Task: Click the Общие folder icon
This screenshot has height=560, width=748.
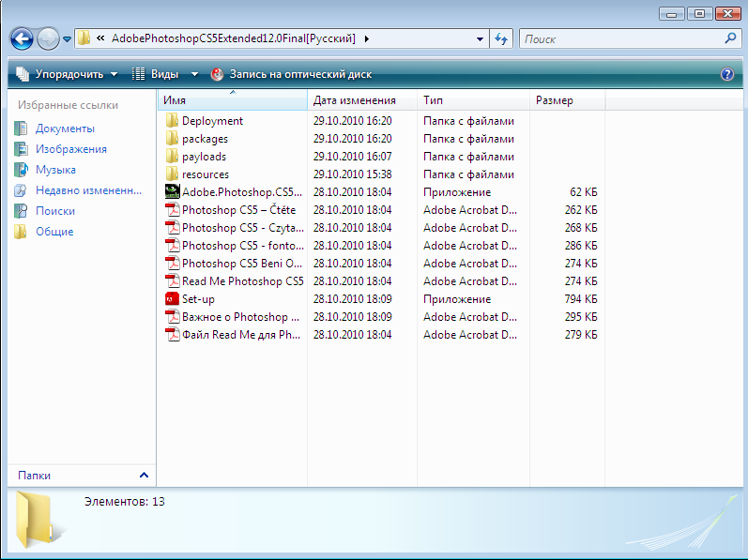Action: tap(21, 231)
